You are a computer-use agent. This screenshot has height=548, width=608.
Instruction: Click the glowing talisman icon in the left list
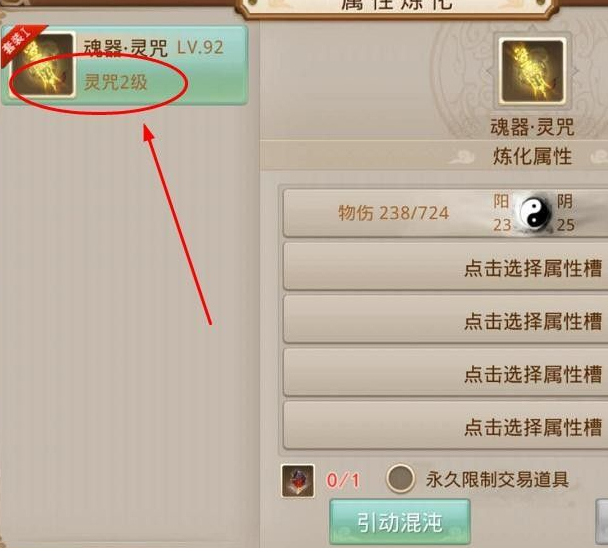[43, 64]
